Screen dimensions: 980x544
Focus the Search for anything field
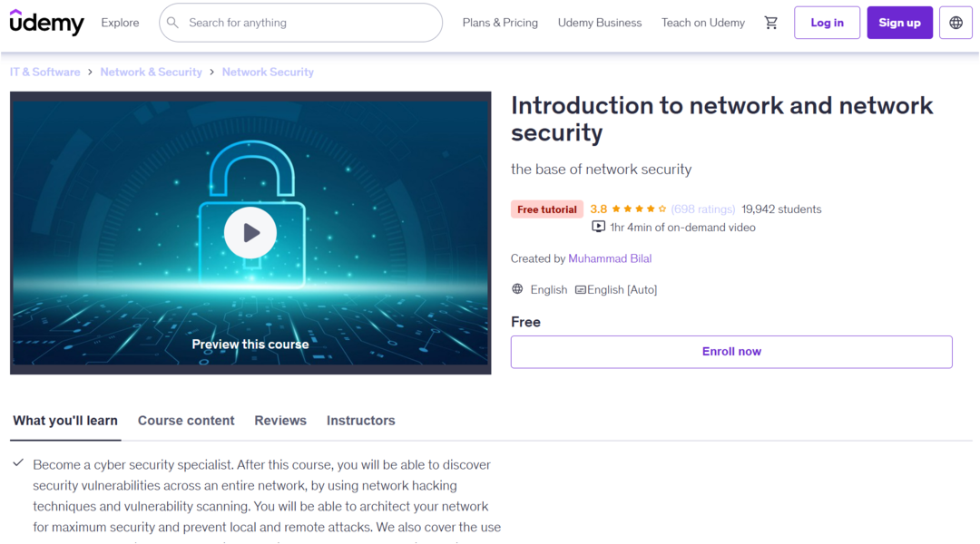coord(309,23)
